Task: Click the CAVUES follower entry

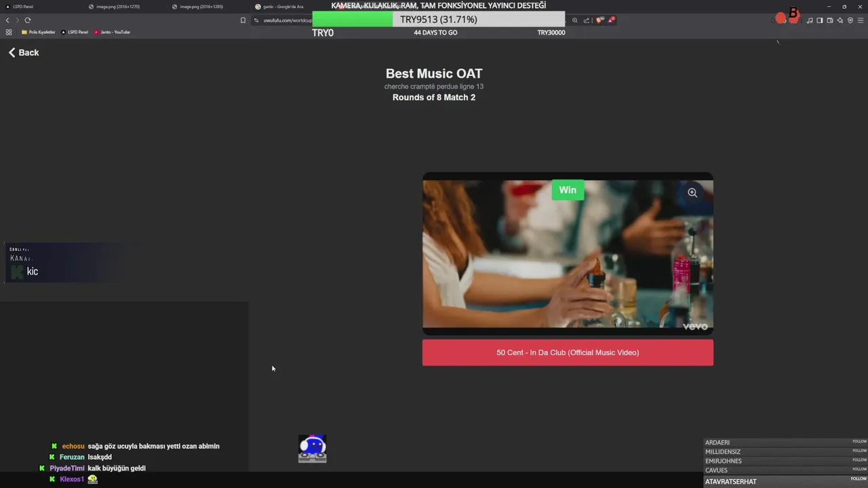Action: click(x=786, y=470)
